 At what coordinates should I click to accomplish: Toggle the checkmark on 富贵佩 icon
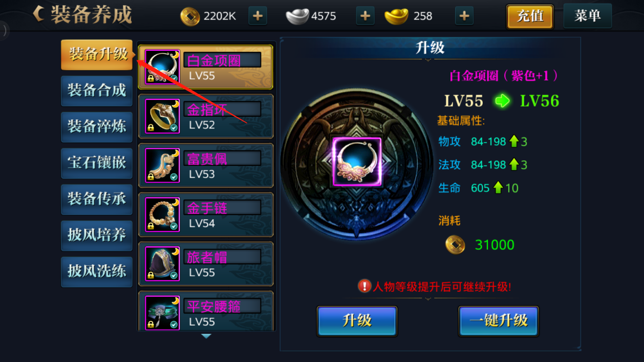174,177
